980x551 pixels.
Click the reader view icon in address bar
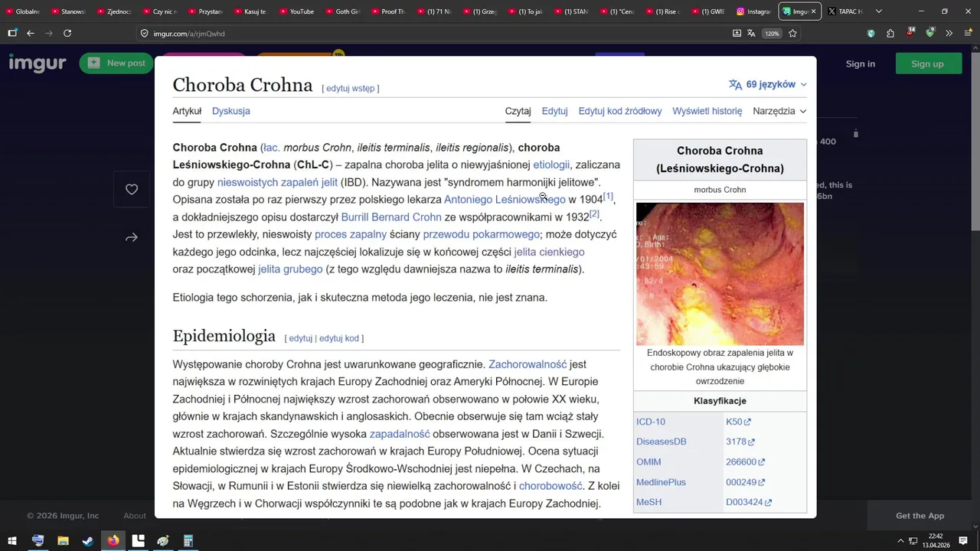point(737,34)
